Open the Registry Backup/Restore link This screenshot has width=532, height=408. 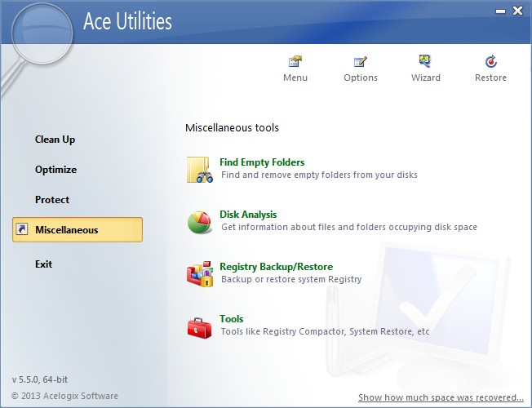(276, 267)
